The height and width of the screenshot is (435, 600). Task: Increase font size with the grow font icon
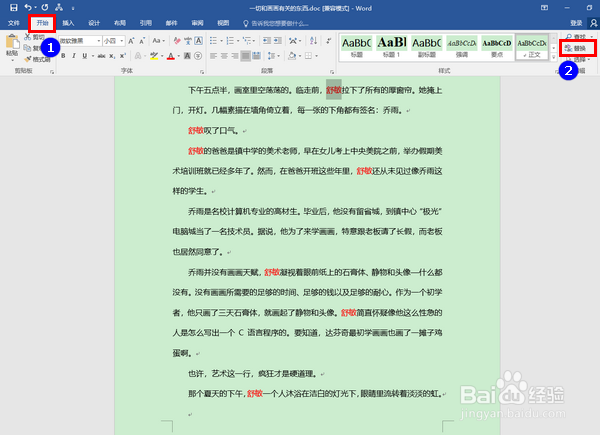pos(131,41)
